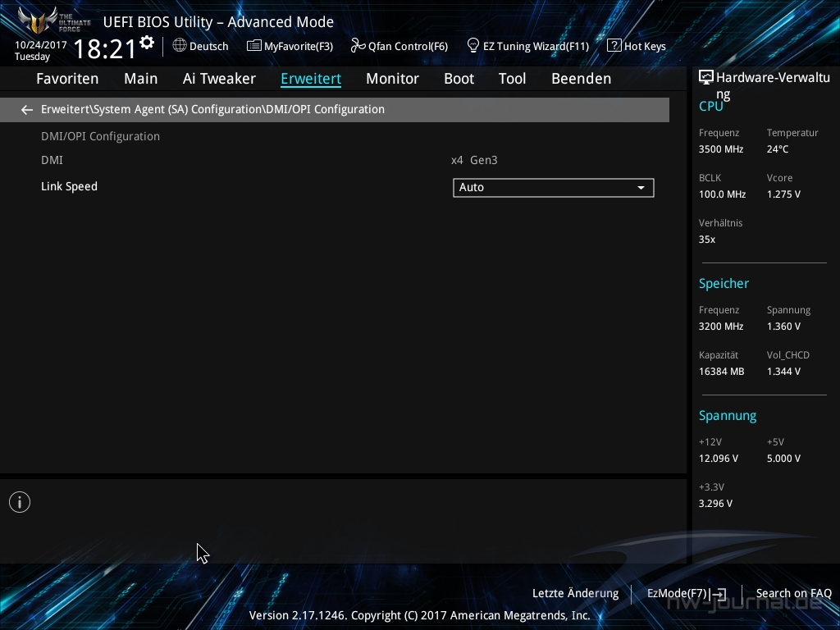This screenshot has width=840, height=630.
Task: Change language via the Deutsch button
Action: click(200, 46)
